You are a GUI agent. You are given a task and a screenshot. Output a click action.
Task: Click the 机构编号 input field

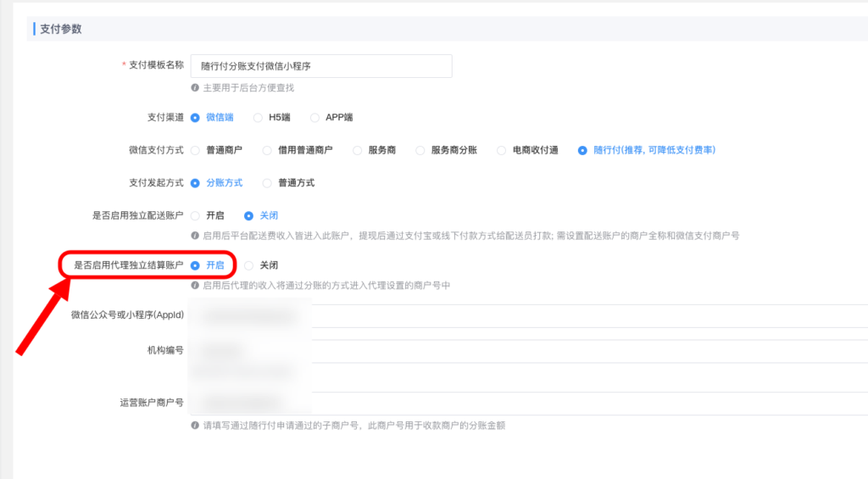coord(529,351)
